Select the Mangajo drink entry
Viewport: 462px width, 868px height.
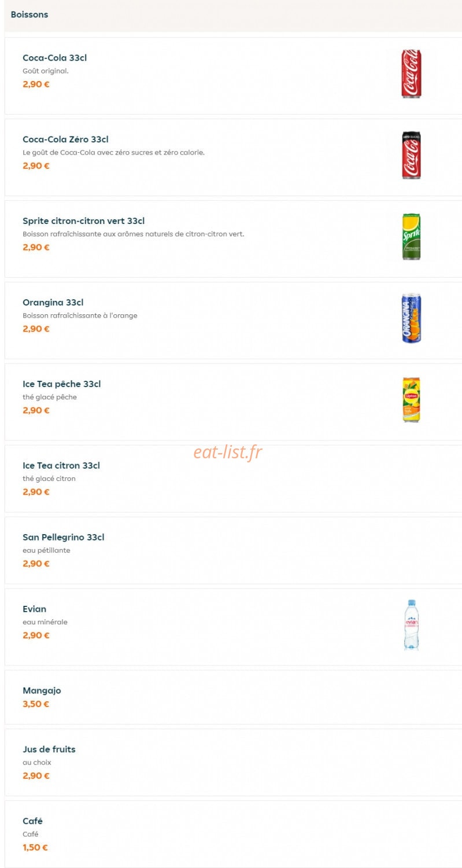42,691
